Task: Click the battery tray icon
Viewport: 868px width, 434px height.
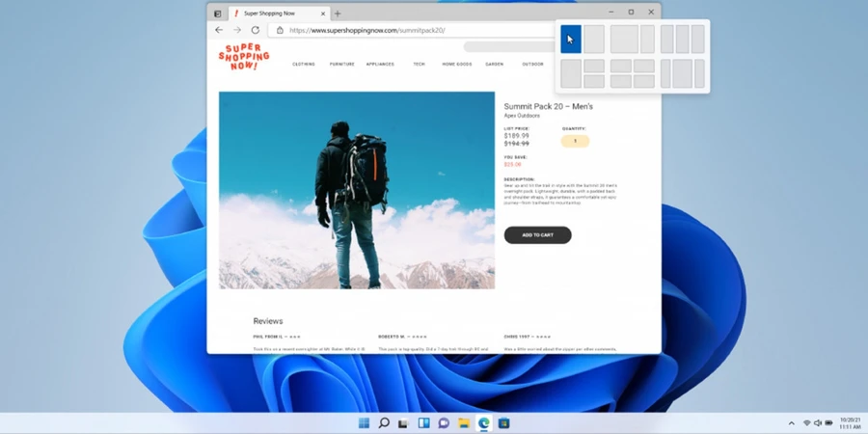Action: pos(828,423)
